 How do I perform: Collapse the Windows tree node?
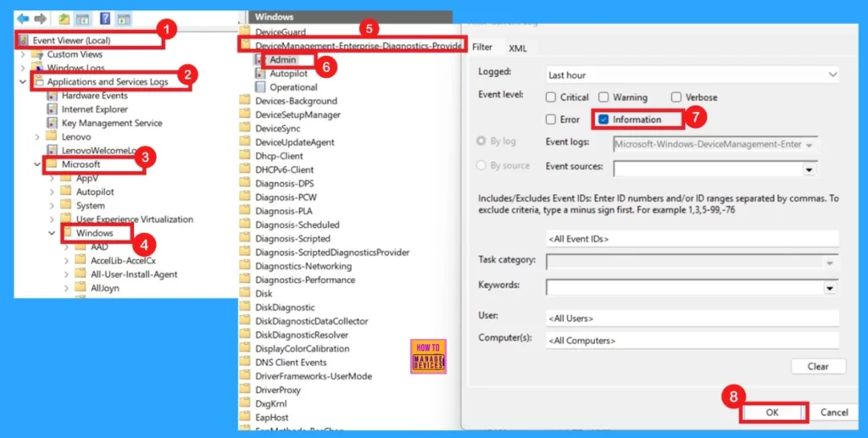click(52, 233)
